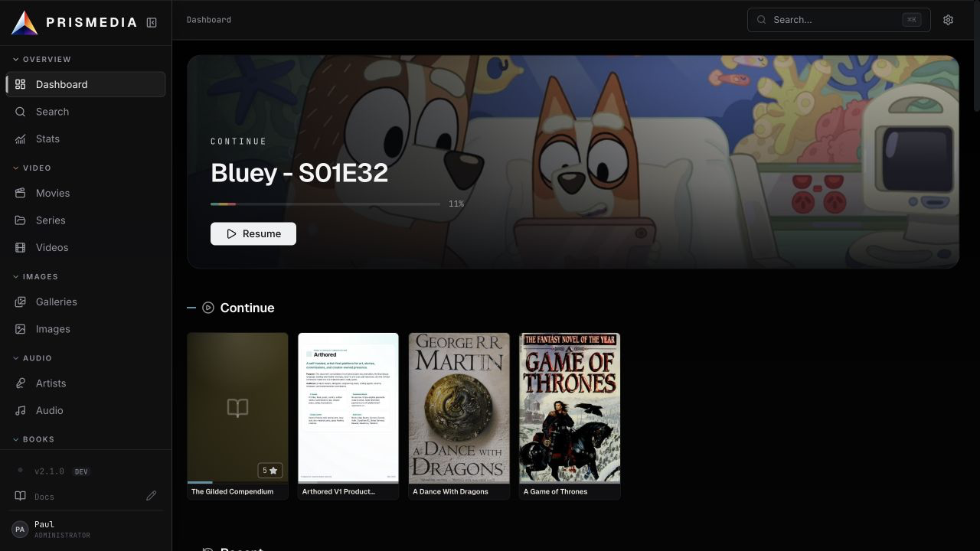Open the Stats page
The height and width of the screenshot is (551, 980).
[x=86, y=139]
